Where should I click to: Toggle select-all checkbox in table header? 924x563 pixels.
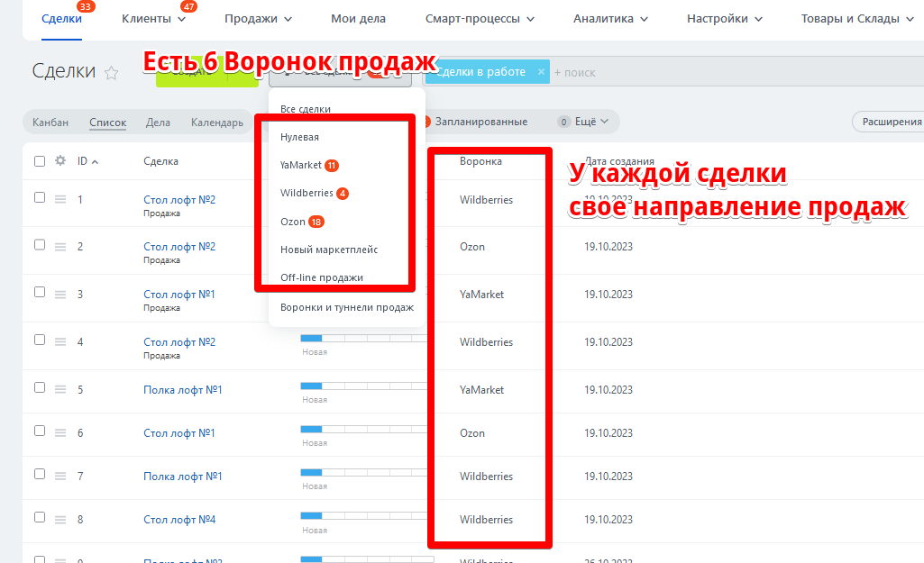(40, 161)
